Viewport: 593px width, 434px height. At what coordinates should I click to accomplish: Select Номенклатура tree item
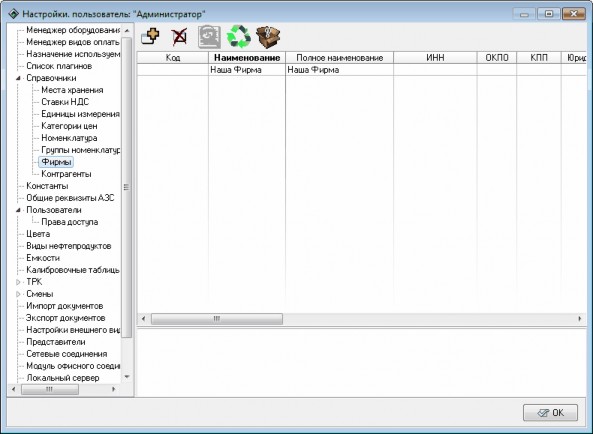click(x=69, y=138)
